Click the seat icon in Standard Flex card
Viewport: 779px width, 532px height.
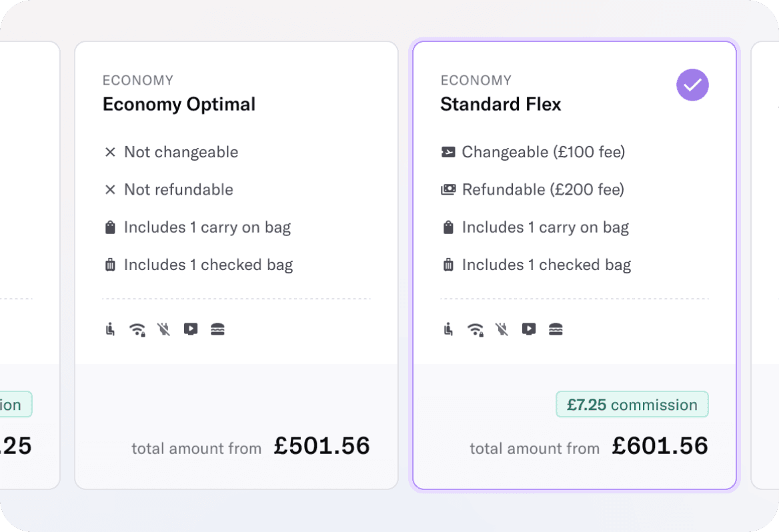[x=449, y=329]
